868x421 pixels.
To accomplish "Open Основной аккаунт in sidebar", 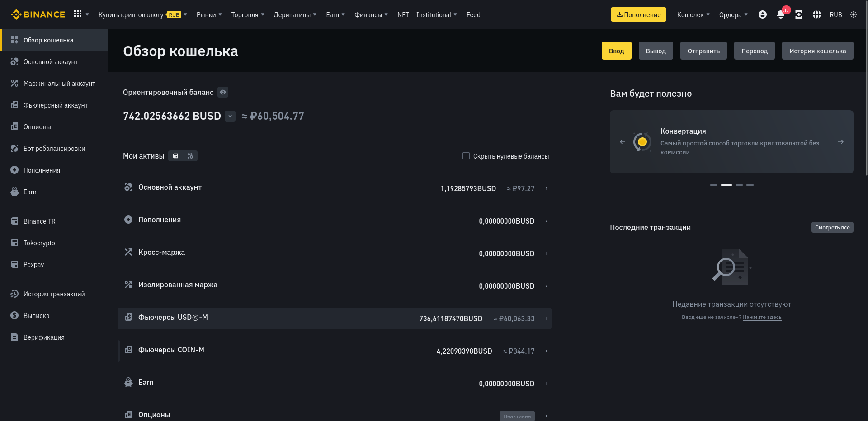I will click(54, 61).
